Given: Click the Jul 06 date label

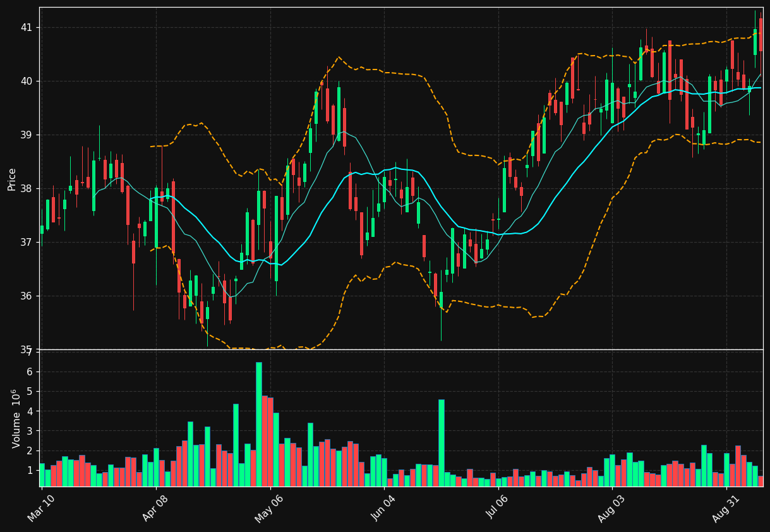Looking at the screenshot, I should pos(498,508).
